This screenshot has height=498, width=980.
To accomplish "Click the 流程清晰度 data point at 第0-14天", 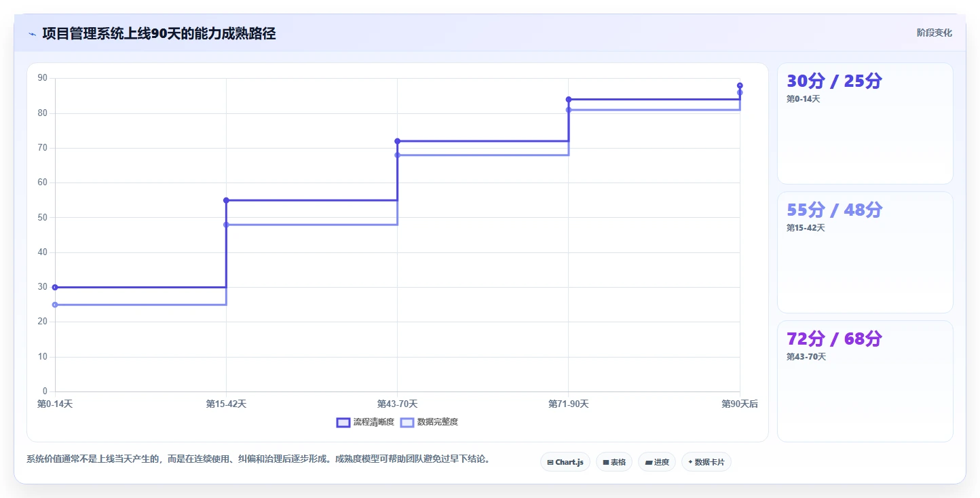I will point(55,287).
